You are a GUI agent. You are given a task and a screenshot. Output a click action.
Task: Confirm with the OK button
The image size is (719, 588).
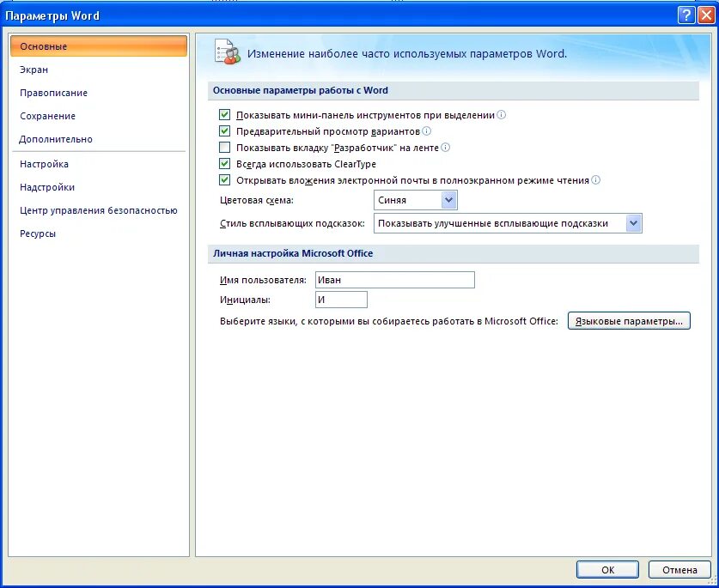(x=607, y=570)
